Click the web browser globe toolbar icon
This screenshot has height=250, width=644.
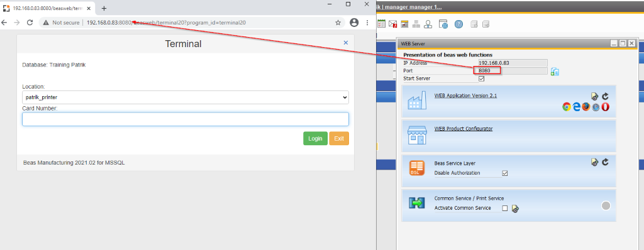tap(443, 24)
